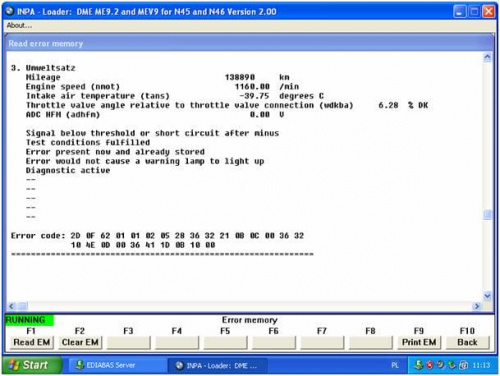Click the vertical scrollbar up arrow
This screenshot has height=376, width=500.
point(487,57)
